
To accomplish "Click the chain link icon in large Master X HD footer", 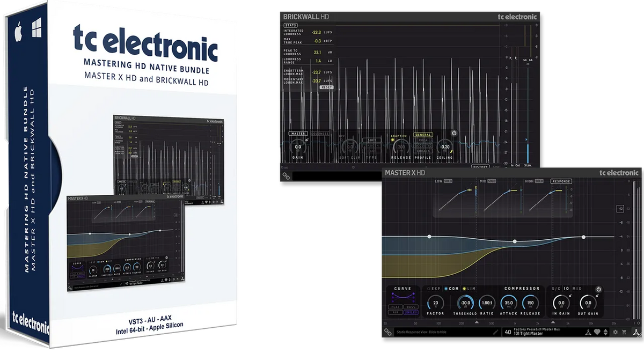I will tap(387, 332).
